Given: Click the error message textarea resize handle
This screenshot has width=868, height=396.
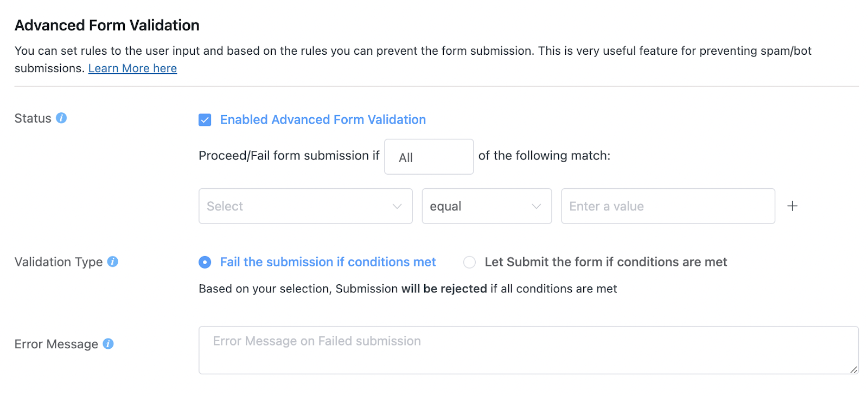Looking at the screenshot, I should 854,369.
